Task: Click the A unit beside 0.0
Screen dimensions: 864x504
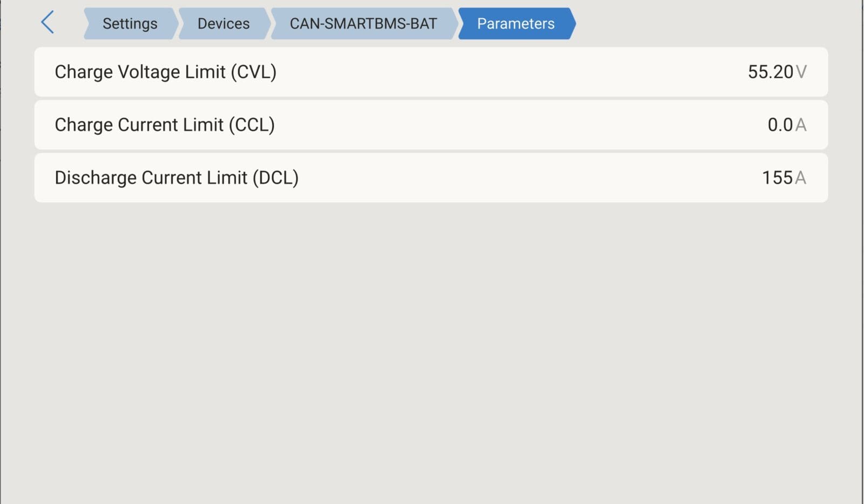Action: coord(801,125)
